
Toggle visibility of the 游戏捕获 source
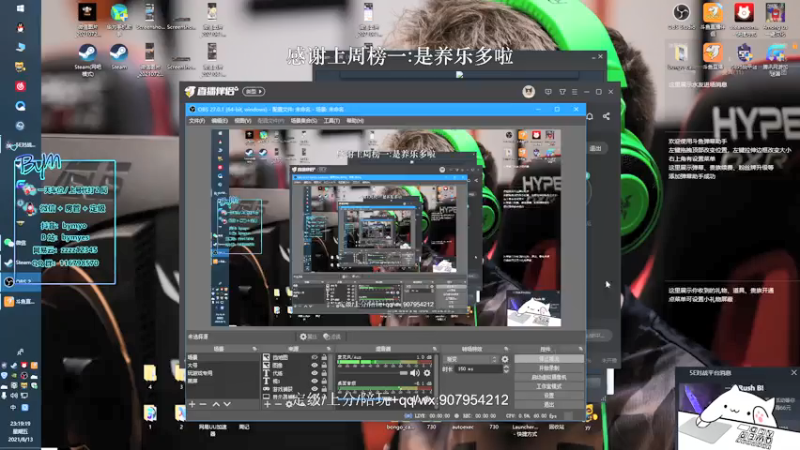[x=314, y=389]
